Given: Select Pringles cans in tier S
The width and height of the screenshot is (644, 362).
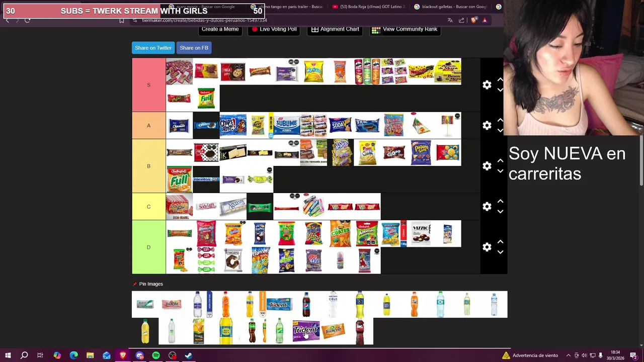Looking at the screenshot, I should tap(367, 71).
